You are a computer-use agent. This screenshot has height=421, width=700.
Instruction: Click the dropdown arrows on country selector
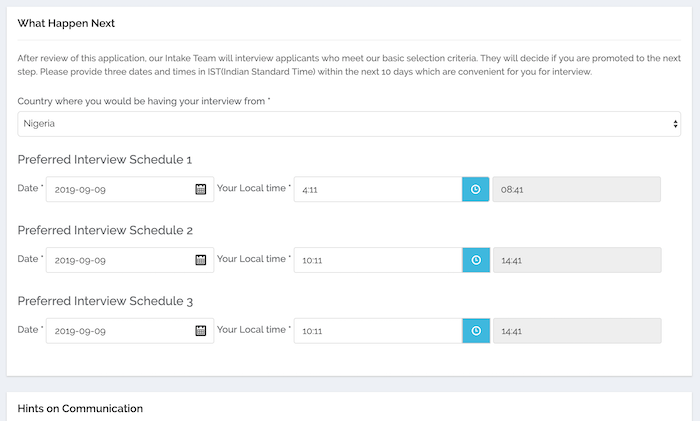click(x=675, y=124)
